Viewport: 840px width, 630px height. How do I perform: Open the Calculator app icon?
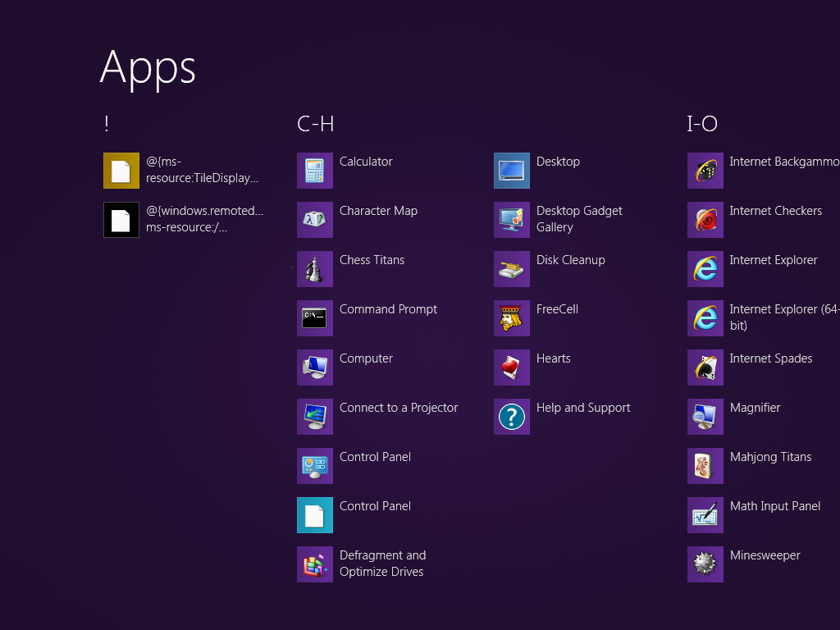(x=314, y=171)
